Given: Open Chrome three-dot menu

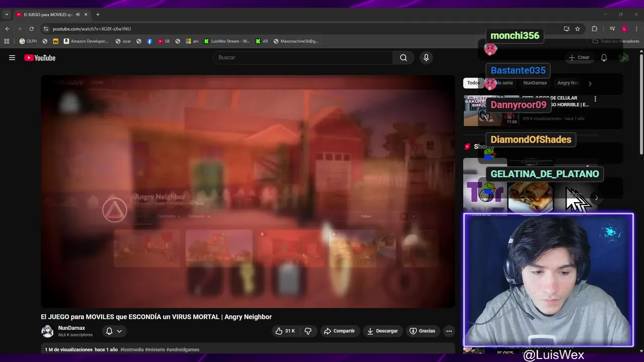Looking at the screenshot, I should pyautogui.click(x=637, y=29).
